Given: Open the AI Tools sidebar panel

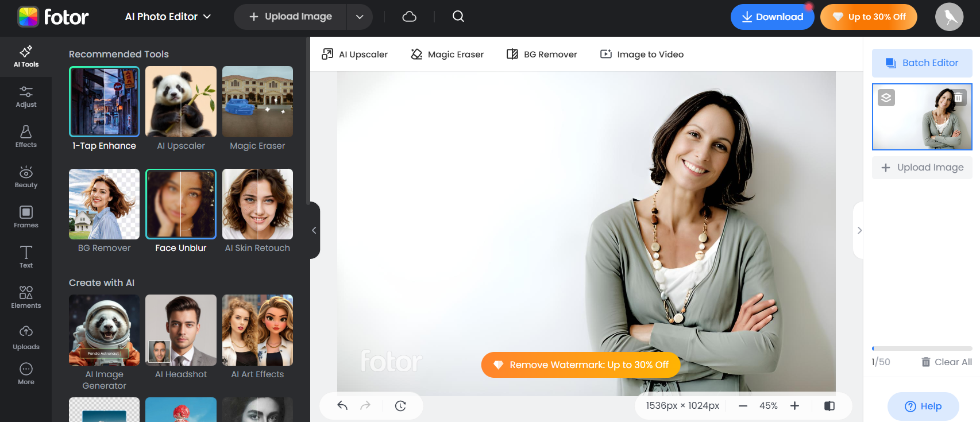Looking at the screenshot, I should (x=26, y=56).
